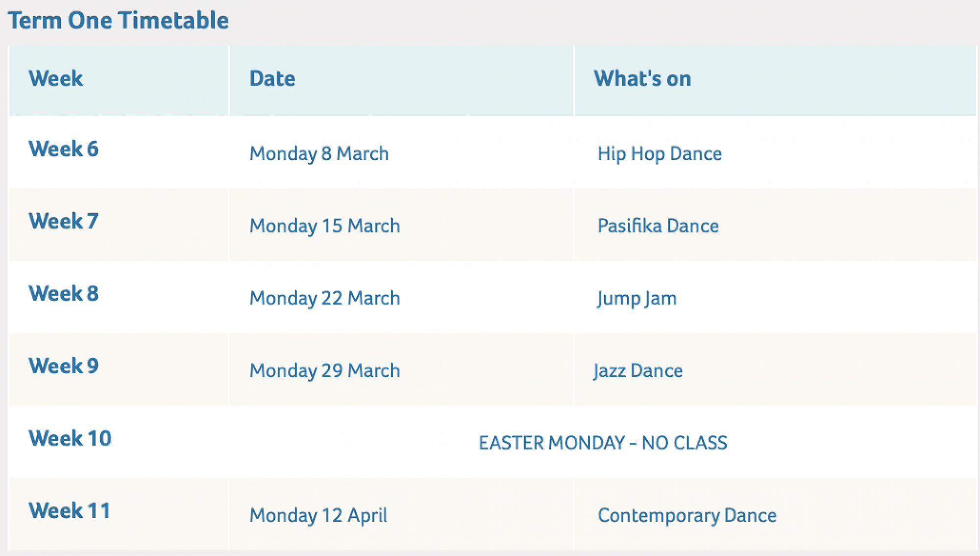Click the Easter Monday no class notice
980x556 pixels.
603,443
